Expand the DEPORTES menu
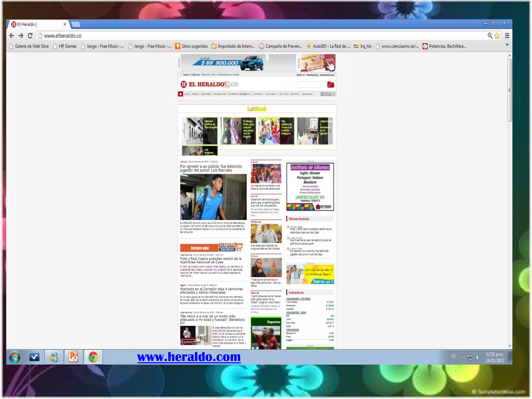This screenshot has width=532, height=399. click(x=206, y=94)
